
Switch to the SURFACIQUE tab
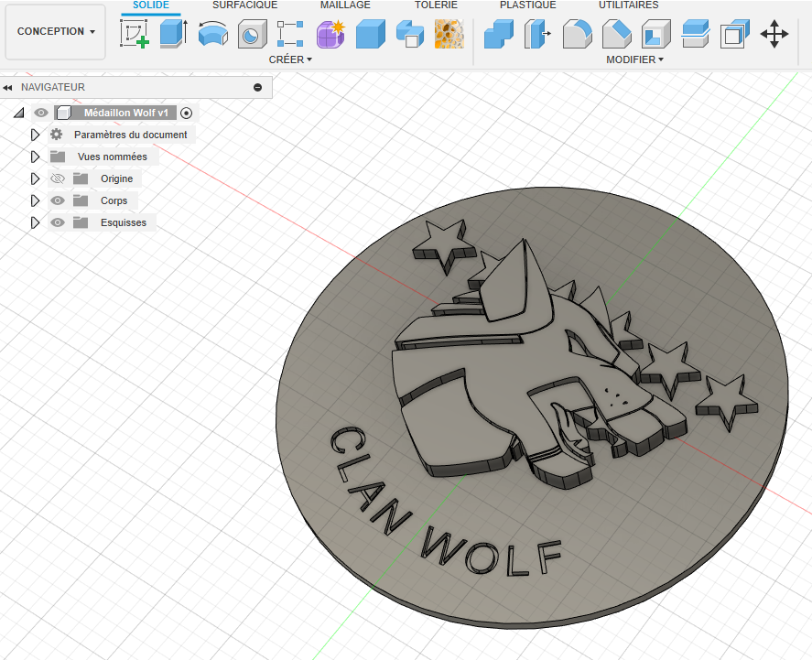[245, 5]
